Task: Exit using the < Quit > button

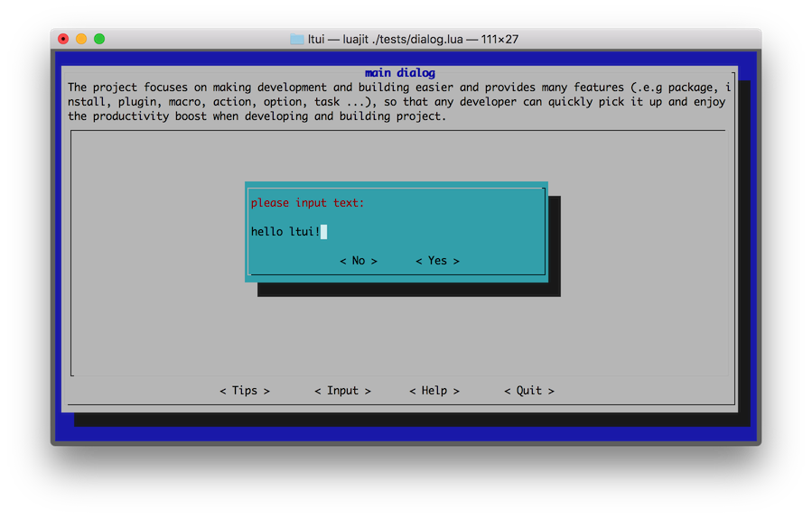Action: [x=529, y=391]
